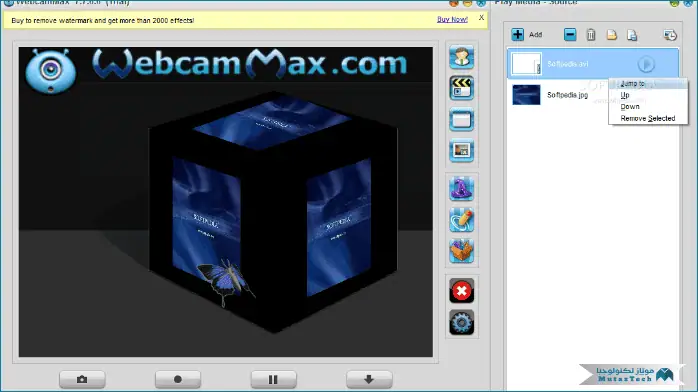This screenshot has width=698, height=392.
Task: Open playlist with the yellow folder icon
Action: [x=612, y=35]
